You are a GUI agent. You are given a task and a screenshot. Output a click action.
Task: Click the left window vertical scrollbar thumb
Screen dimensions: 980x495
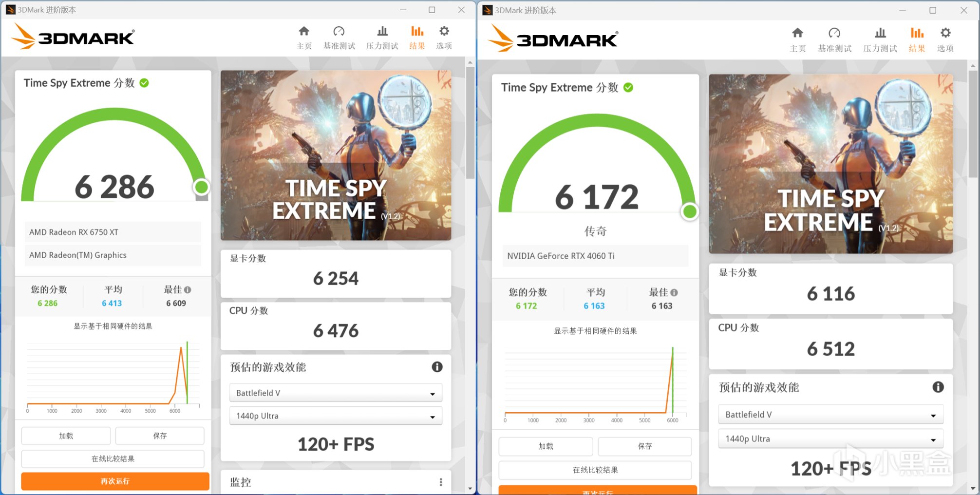pos(470,123)
